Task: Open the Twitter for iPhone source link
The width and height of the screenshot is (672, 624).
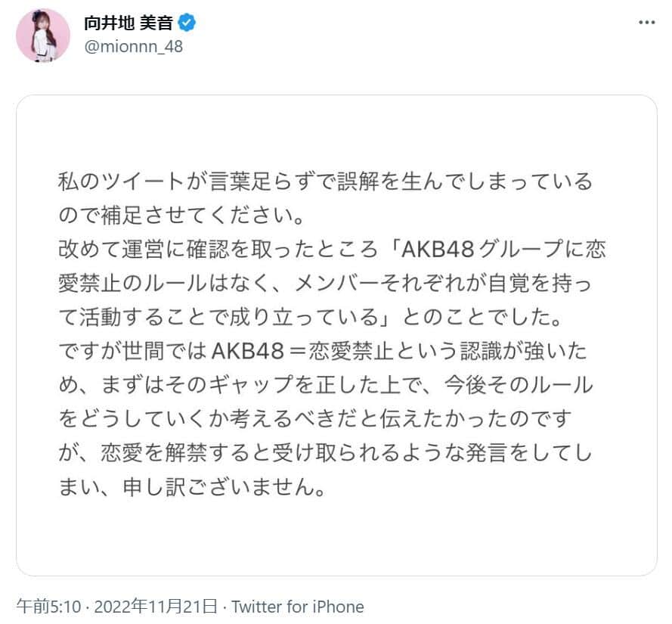Action: [x=298, y=607]
